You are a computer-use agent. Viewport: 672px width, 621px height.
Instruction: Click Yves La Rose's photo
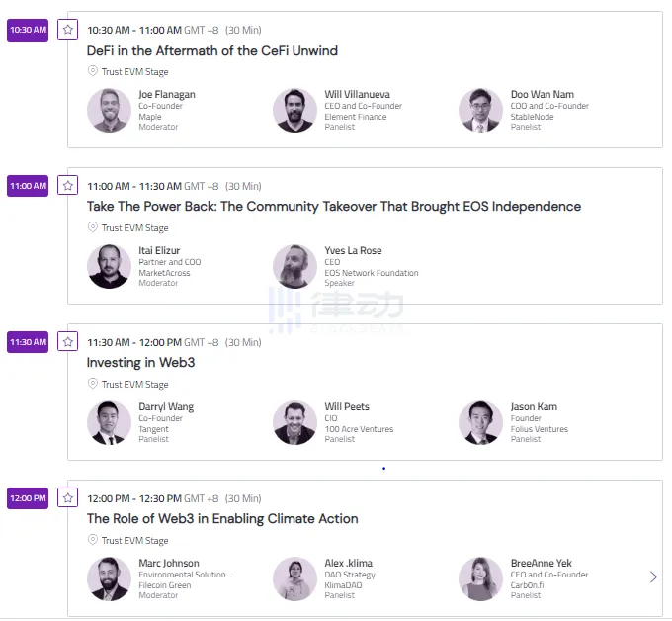tap(294, 267)
